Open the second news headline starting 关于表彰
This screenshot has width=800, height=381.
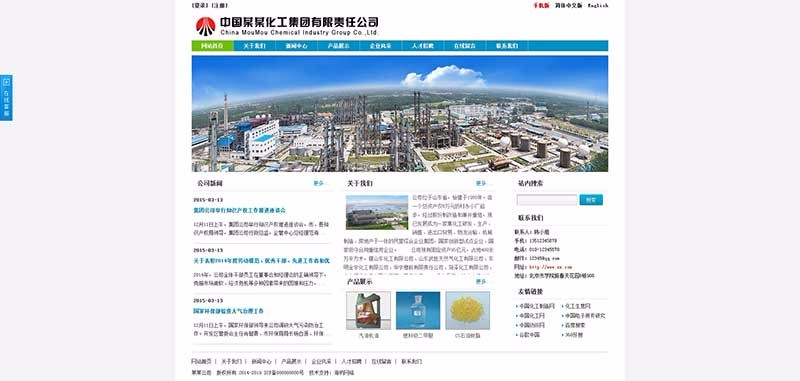tap(261, 261)
